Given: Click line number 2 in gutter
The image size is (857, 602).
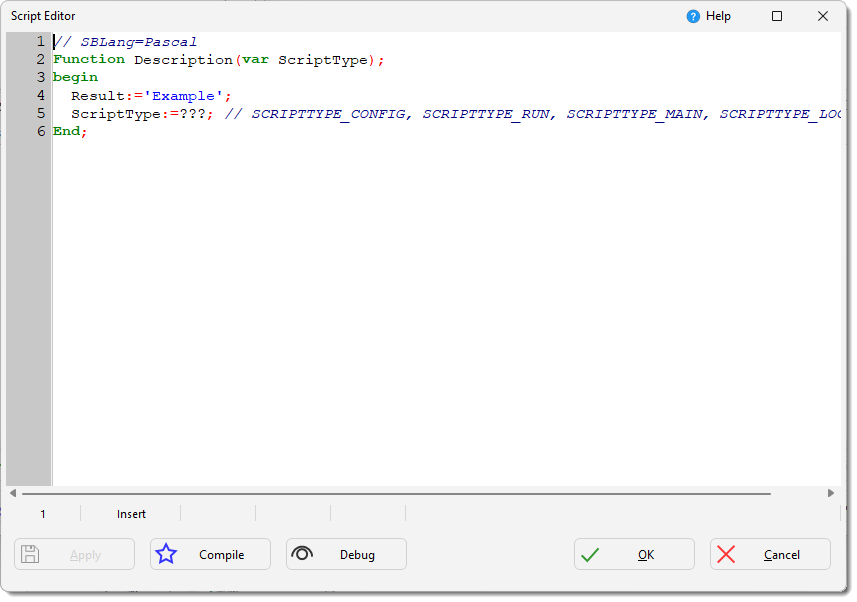Looking at the screenshot, I should (40, 59).
